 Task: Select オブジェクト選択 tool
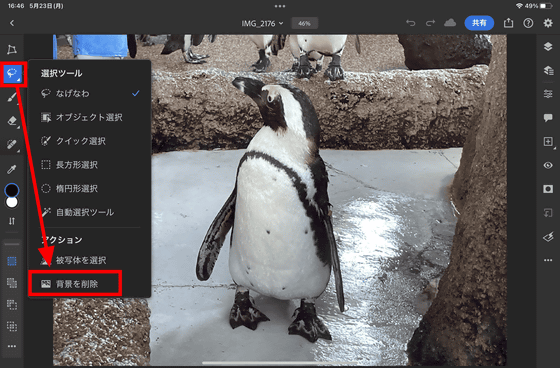(89, 117)
